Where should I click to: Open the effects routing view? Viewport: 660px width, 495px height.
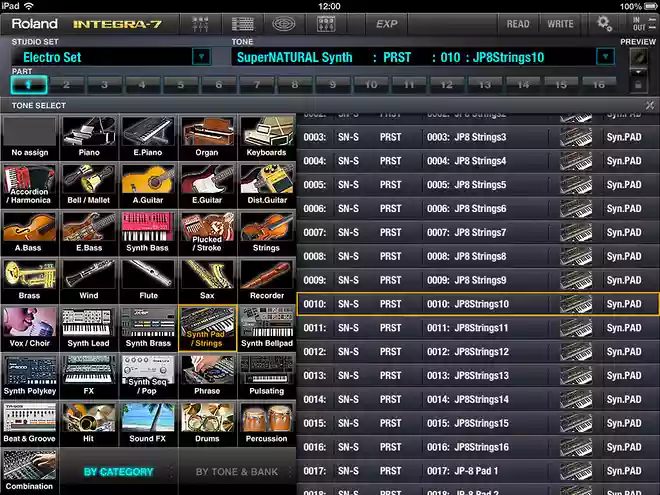(x=326, y=24)
